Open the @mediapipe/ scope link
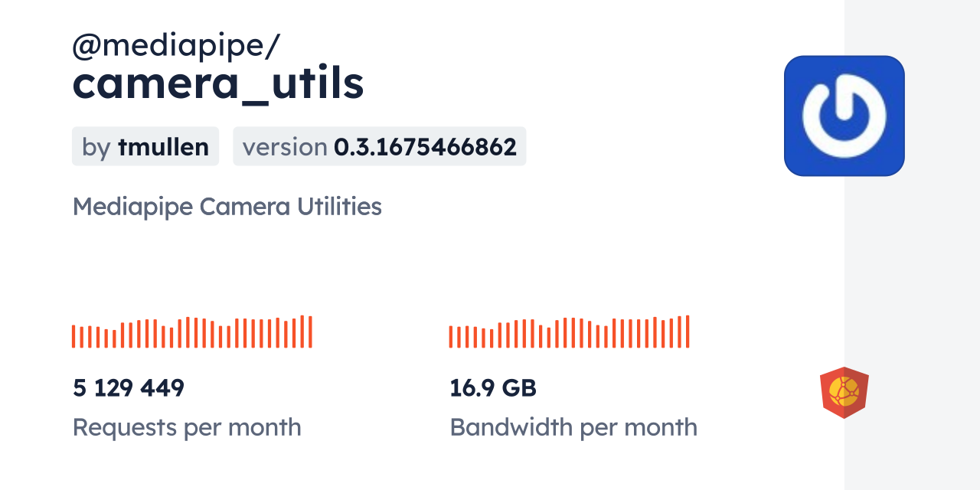The height and width of the screenshot is (490, 980). coord(175,46)
